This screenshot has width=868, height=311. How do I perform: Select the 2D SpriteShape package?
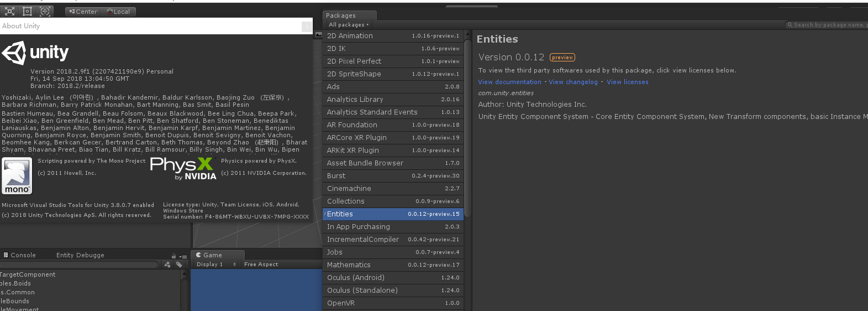click(393, 74)
